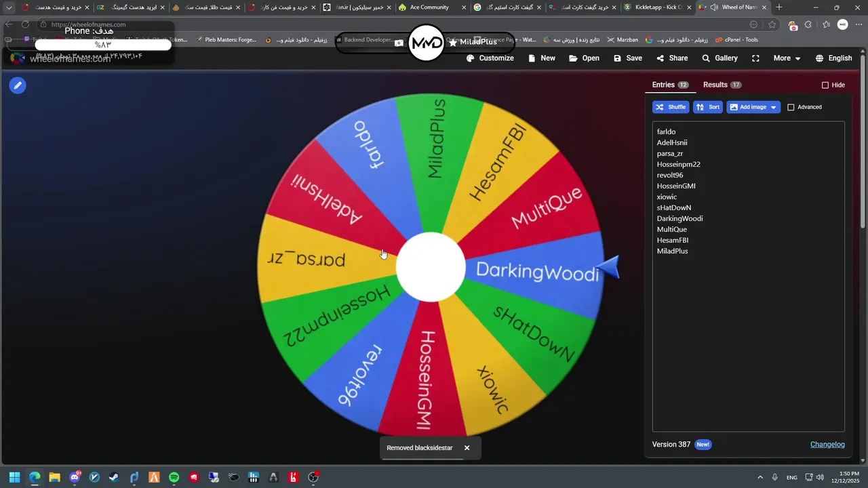Open Microsoft Edge from the taskbar

35,477
